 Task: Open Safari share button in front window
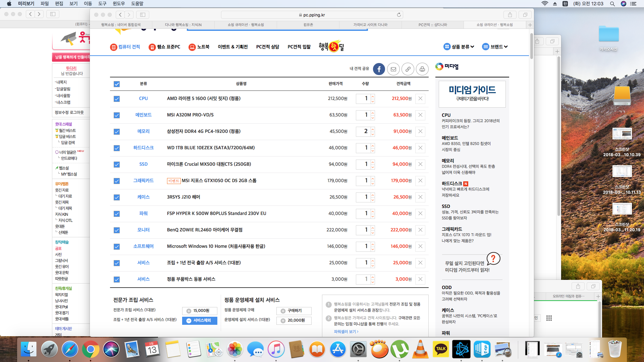(x=510, y=15)
